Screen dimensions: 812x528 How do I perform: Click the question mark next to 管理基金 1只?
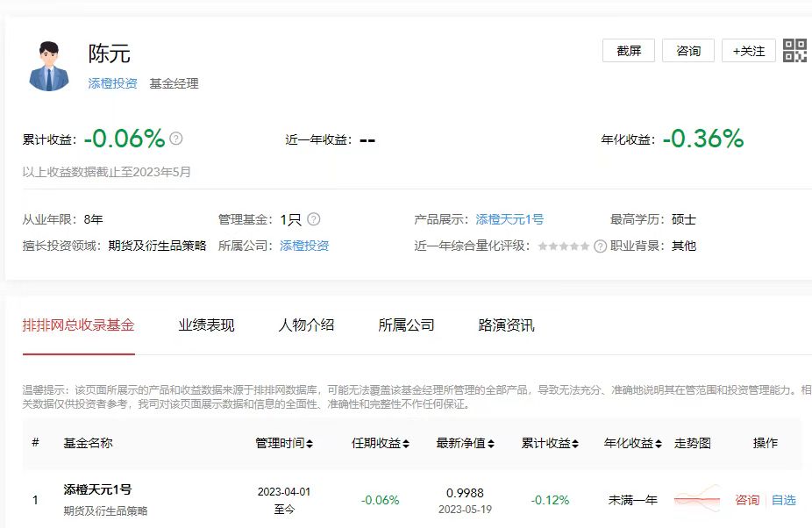pos(312,218)
